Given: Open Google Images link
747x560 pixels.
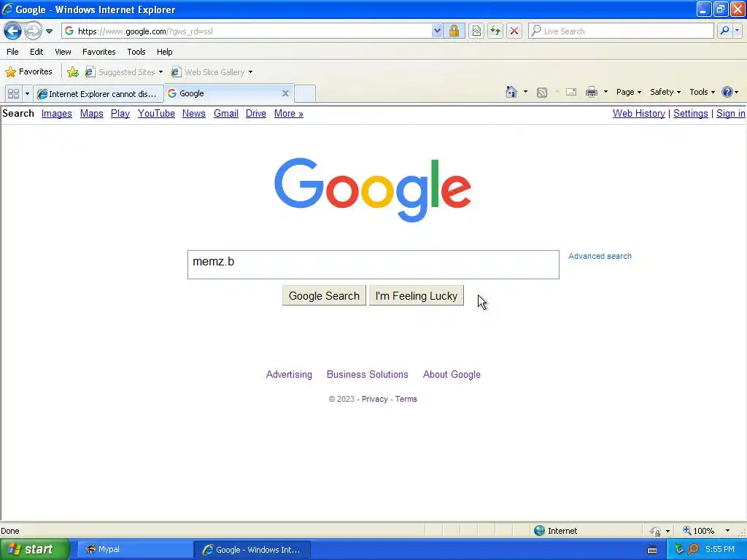Looking at the screenshot, I should pyautogui.click(x=57, y=113).
